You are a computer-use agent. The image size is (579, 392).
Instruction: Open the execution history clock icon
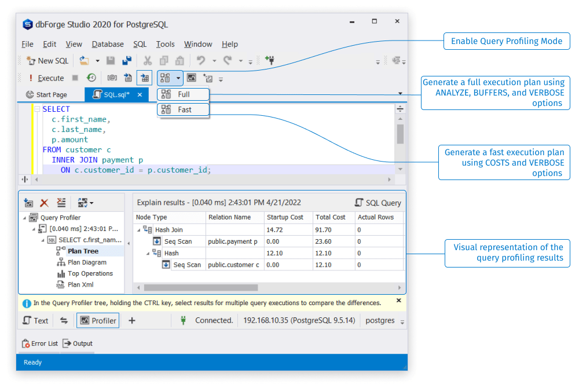(x=91, y=78)
